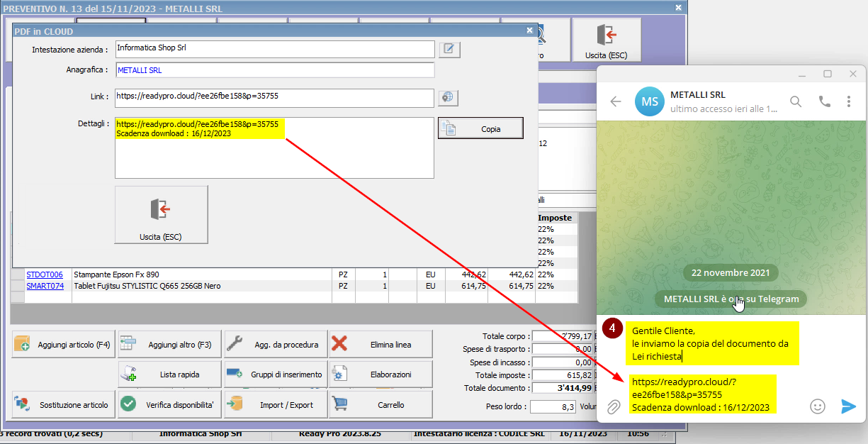Click the Agg. da procedura wrench button
The image size is (868, 444).
276,345
